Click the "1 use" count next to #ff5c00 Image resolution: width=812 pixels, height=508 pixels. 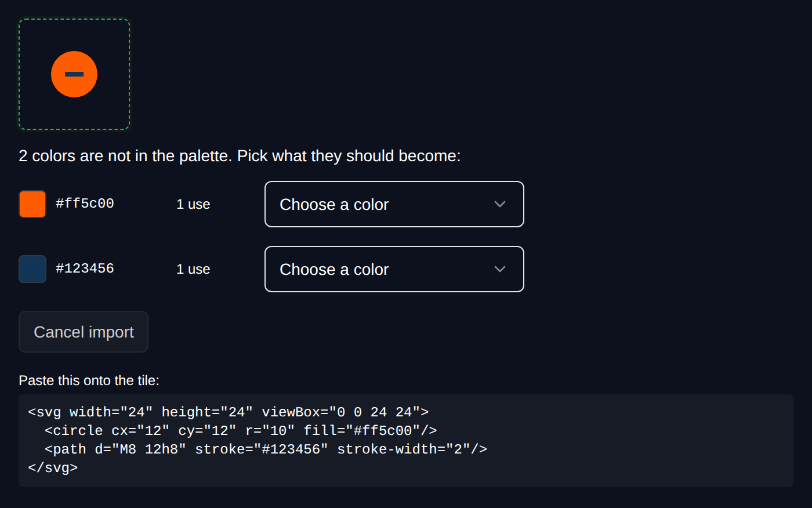193,204
